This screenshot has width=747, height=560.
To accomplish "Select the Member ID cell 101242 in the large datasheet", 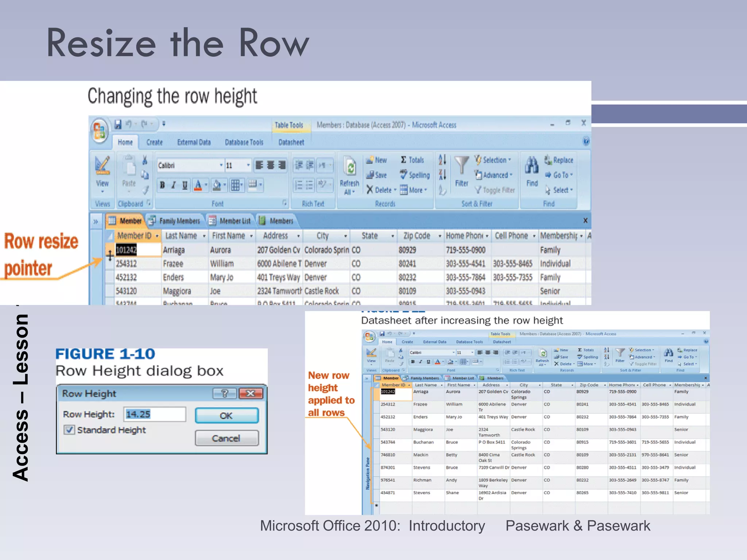I will tap(138, 250).
